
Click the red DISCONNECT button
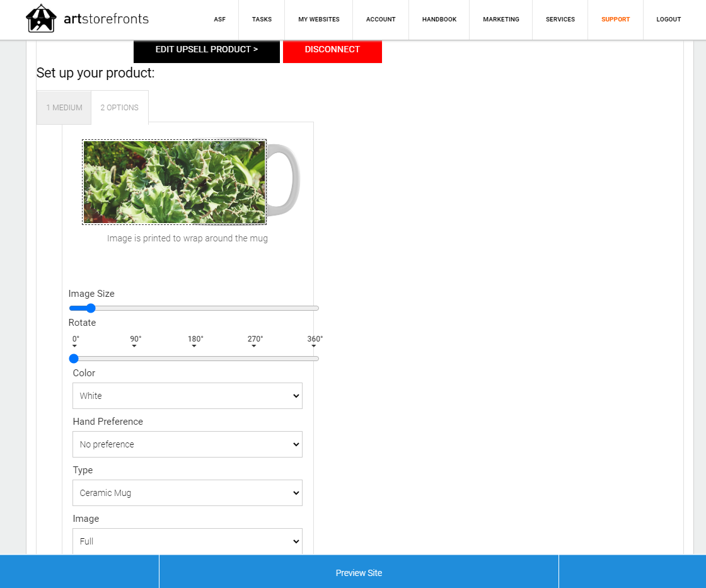[x=332, y=50]
